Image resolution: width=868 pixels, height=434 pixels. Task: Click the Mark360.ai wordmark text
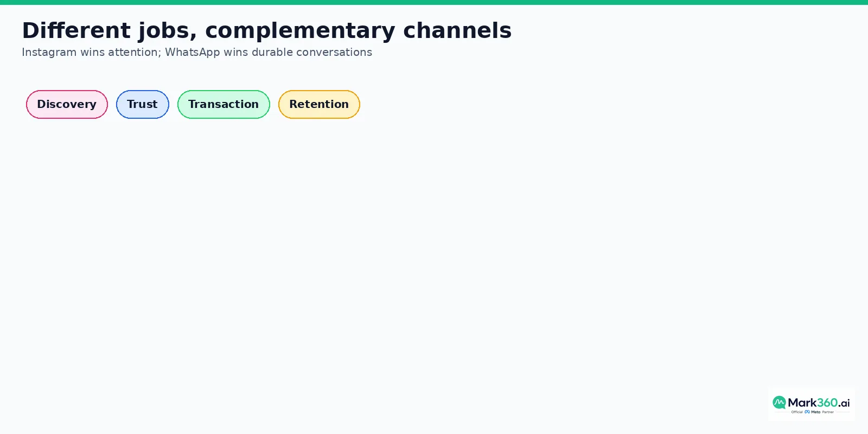(819, 403)
